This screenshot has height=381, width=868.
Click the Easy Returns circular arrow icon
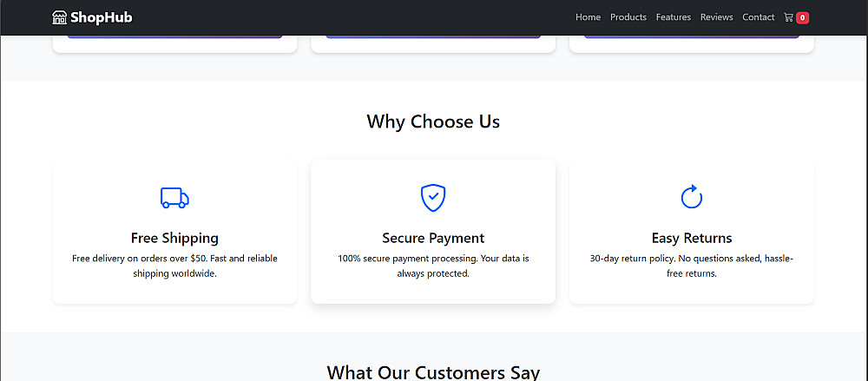pos(692,197)
